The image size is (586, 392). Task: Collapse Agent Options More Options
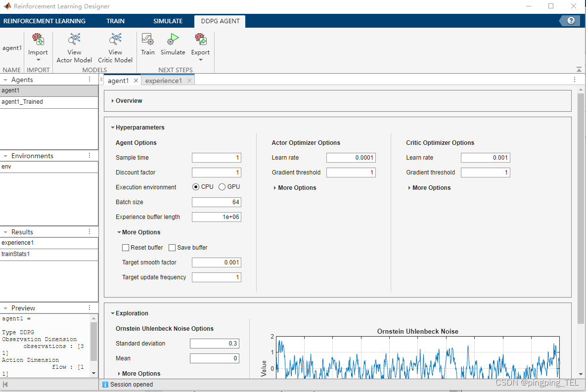point(119,232)
